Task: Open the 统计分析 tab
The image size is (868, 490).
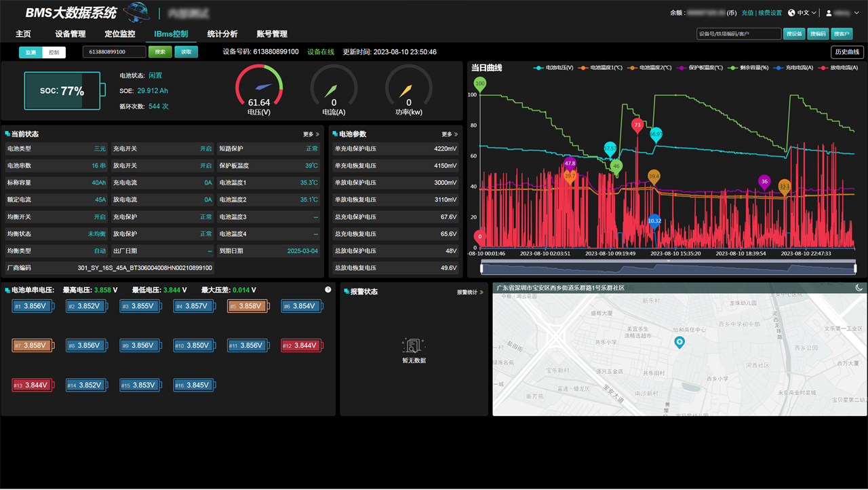Action: [222, 34]
